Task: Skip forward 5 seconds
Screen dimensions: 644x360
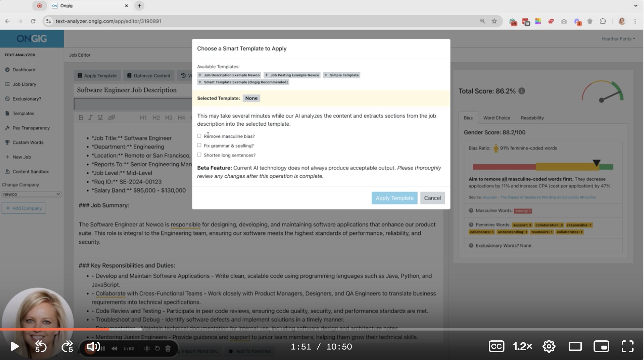Action: coord(67,347)
